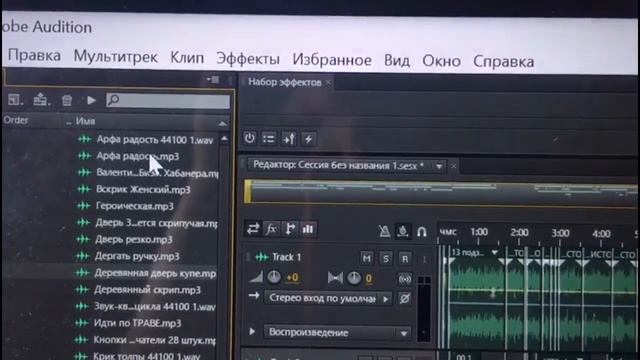Open the Files panel options menu icon
The width and height of the screenshot is (640, 360).
pyautogui.click(x=213, y=79)
